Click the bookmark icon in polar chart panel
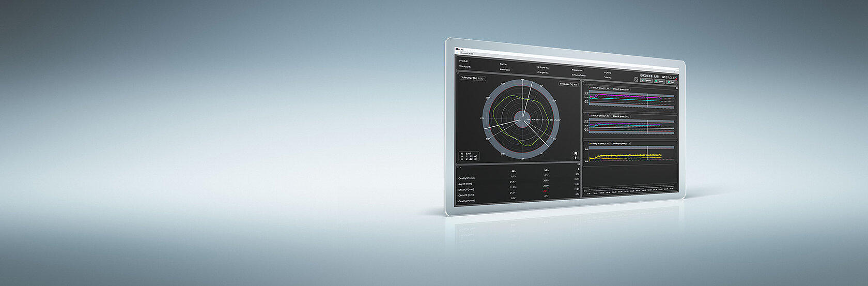868x286 pixels. coord(576,154)
